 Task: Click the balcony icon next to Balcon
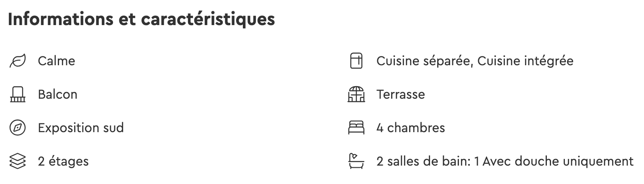18,95
